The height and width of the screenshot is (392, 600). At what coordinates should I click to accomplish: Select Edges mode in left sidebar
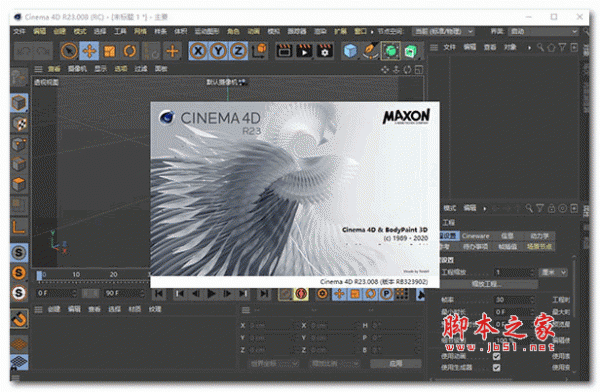tap(19, 165)
